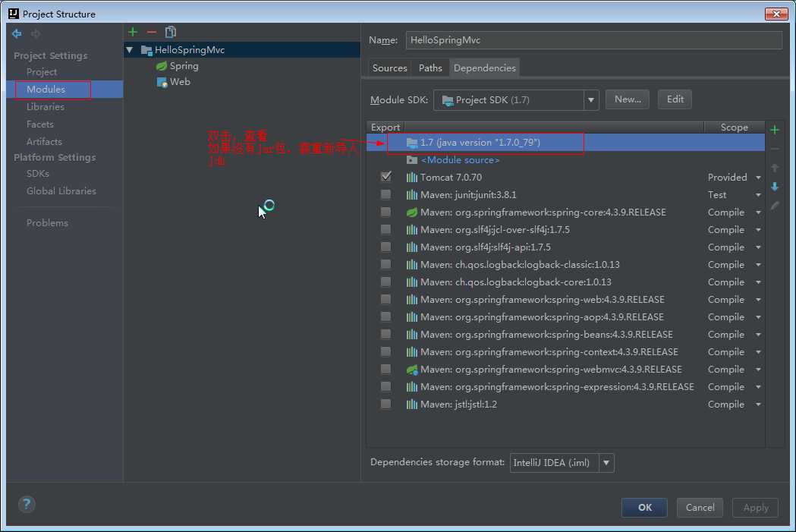Click the junit library bars icon

(412, 195)
